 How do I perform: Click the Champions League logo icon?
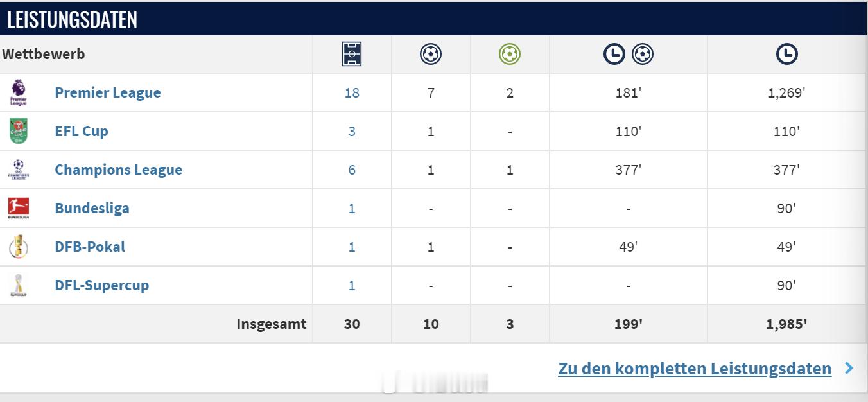[19, 170]
